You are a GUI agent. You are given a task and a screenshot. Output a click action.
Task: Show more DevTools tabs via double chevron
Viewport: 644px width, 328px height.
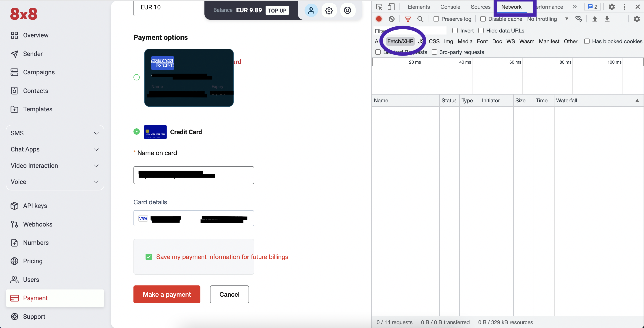pyautogui.click(x=575, y=7)
